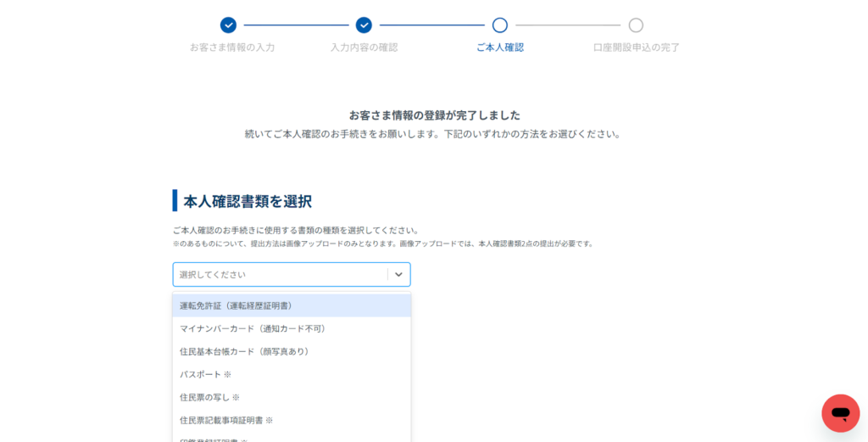Click the first completed step checkmark circle

tap(228, 25)
